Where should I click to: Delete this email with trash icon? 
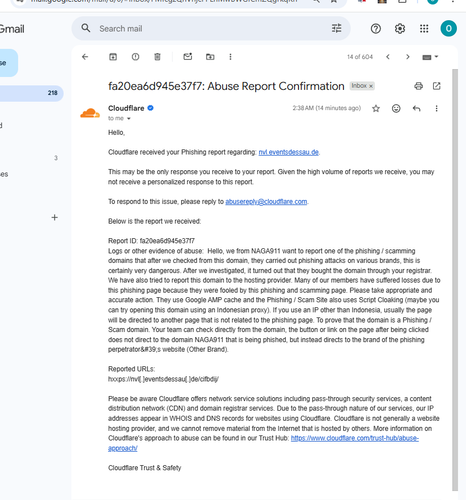(157, 57)
